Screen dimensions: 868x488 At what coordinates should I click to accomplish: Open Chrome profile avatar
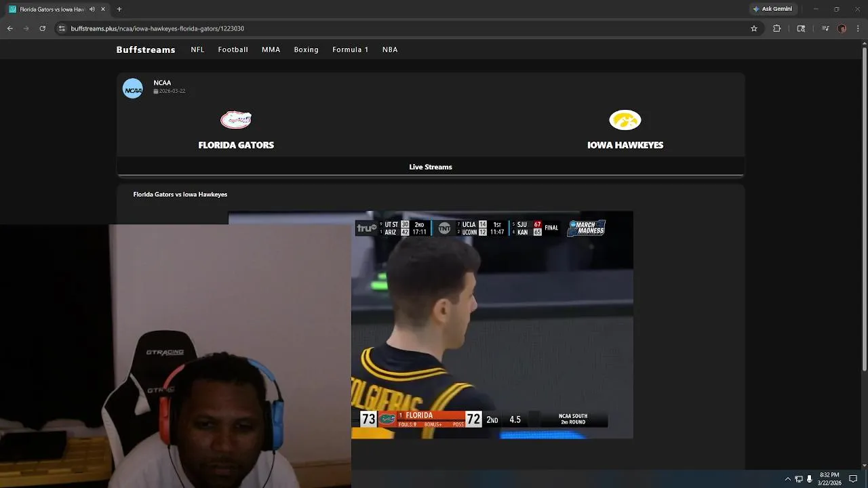[842, 28]
